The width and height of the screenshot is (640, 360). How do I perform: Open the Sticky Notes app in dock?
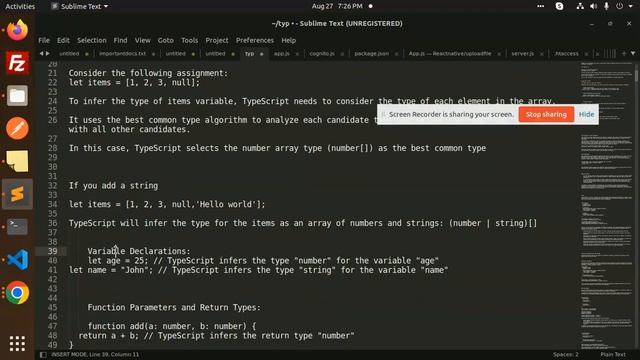pos(17,161)
